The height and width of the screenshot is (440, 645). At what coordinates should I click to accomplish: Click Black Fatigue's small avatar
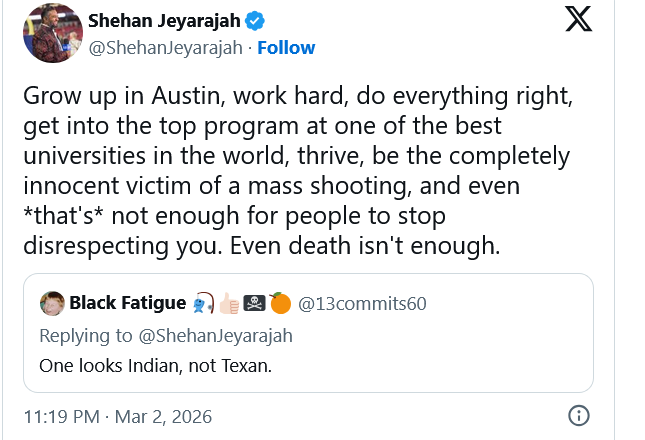pyautogui.click(x=52, y=302)
